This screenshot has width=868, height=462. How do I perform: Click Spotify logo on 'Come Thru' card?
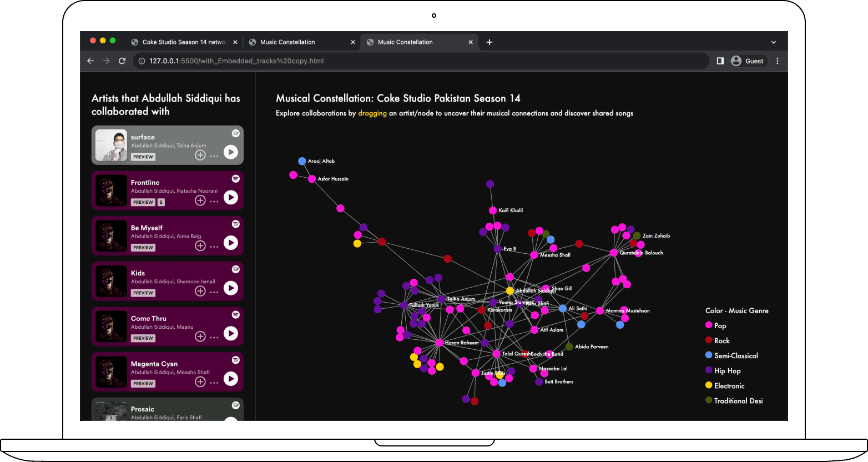pos(236,315)
